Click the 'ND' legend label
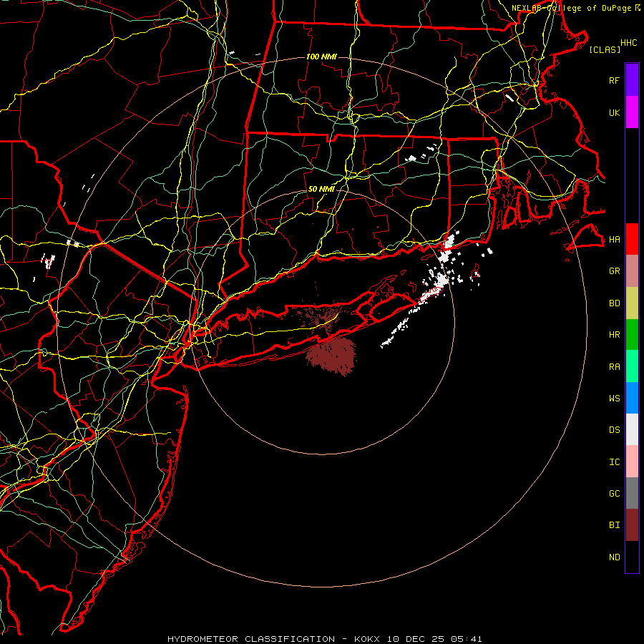This screenshot has width=644, height=644. click(614, 557)
